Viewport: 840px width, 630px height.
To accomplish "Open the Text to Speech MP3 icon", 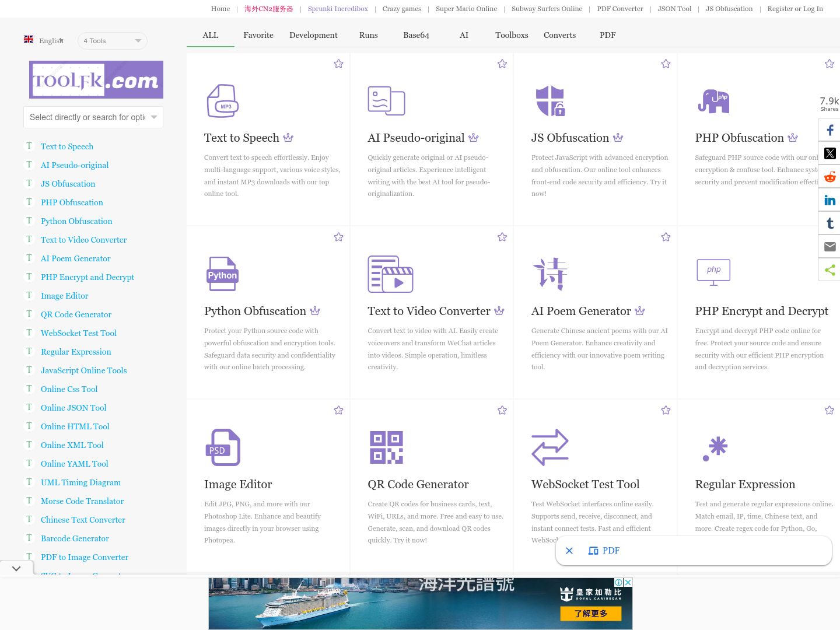I will coord(223,101).
